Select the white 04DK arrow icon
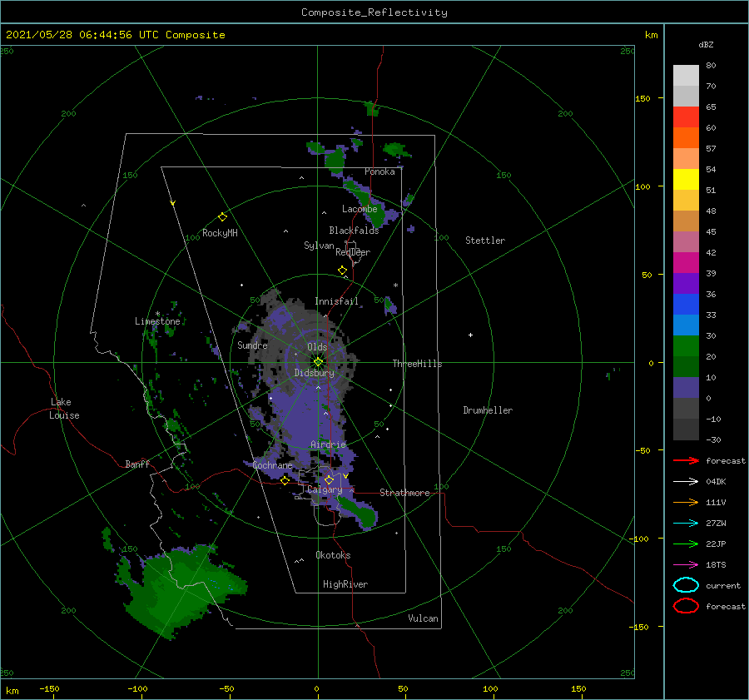Viewport: 749px width, 700px height. (x=686, y=482)
